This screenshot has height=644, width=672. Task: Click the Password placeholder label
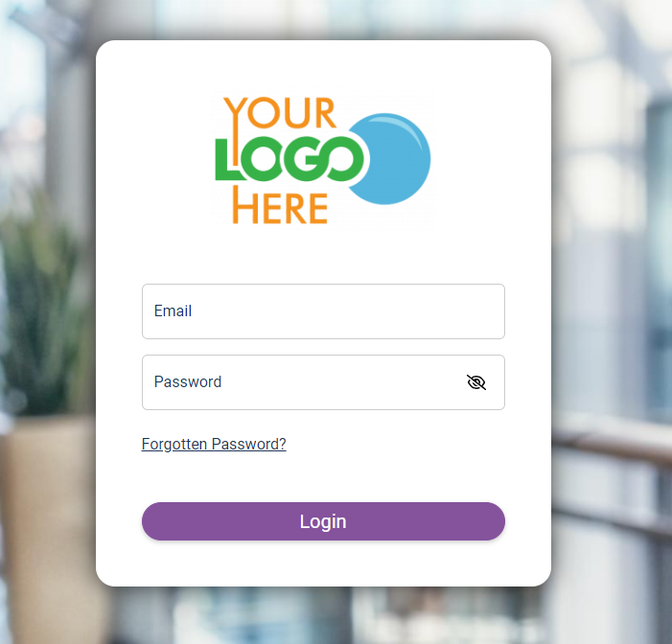tap(188, 381)
